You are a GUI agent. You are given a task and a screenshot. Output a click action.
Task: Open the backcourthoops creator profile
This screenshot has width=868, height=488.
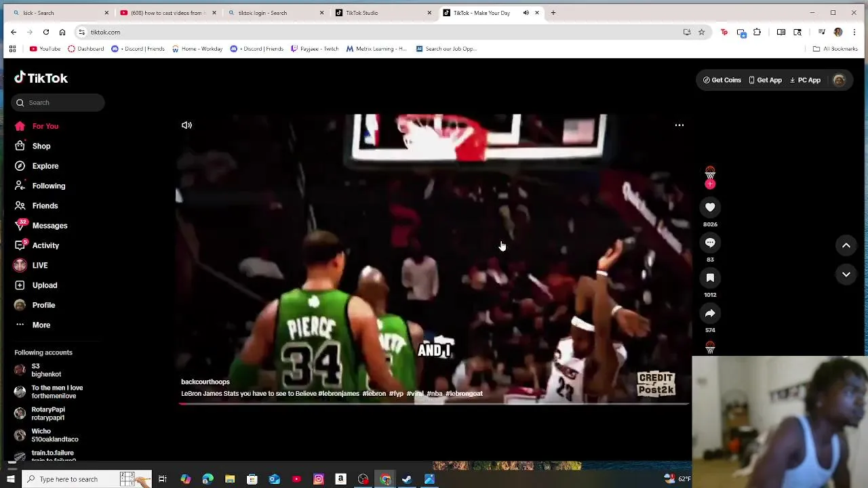[205, 382]
